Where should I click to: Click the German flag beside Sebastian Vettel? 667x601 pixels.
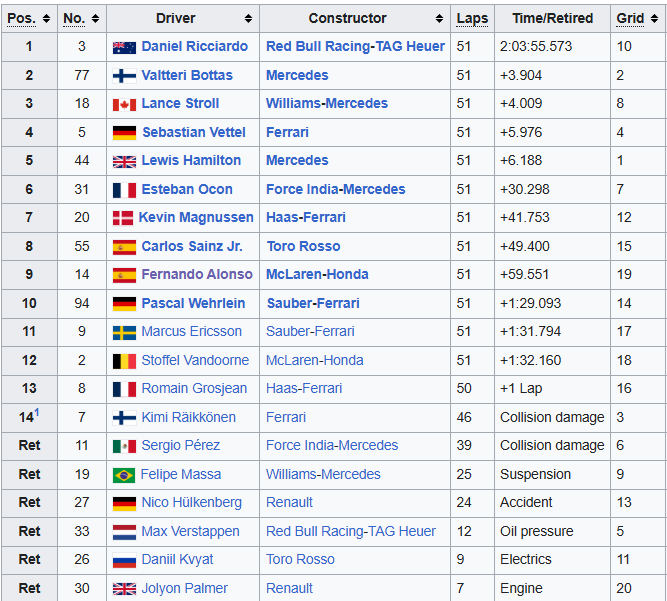point(124,133)
